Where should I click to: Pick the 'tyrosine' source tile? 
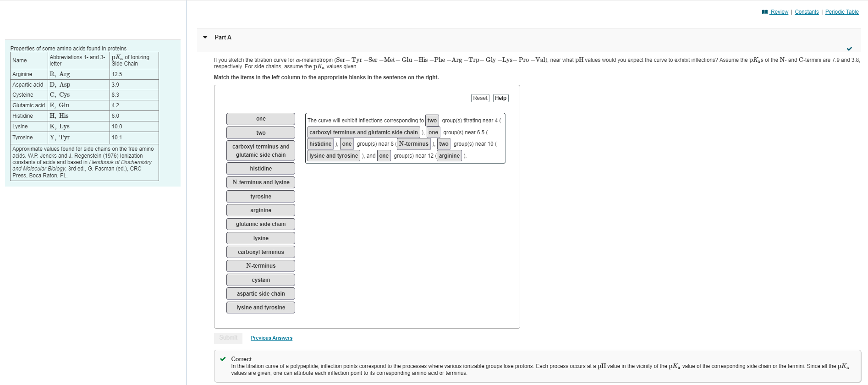(x=261, y=197)
